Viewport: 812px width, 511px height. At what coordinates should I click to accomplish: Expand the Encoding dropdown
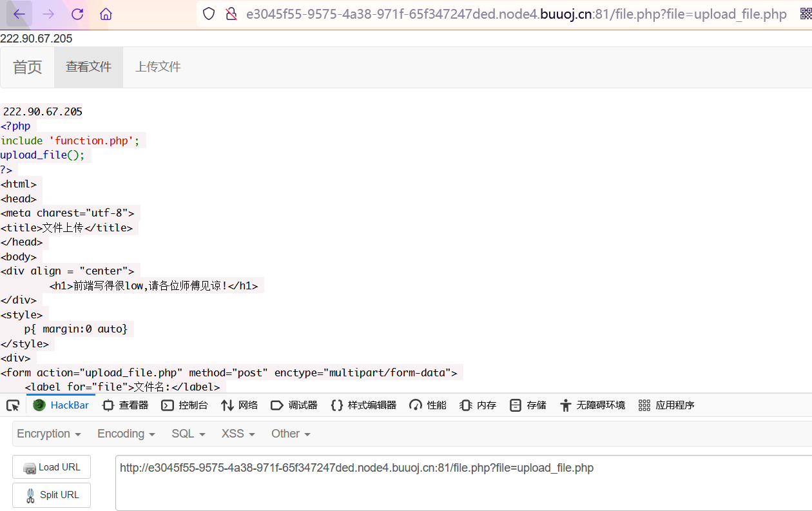point(126,434)
